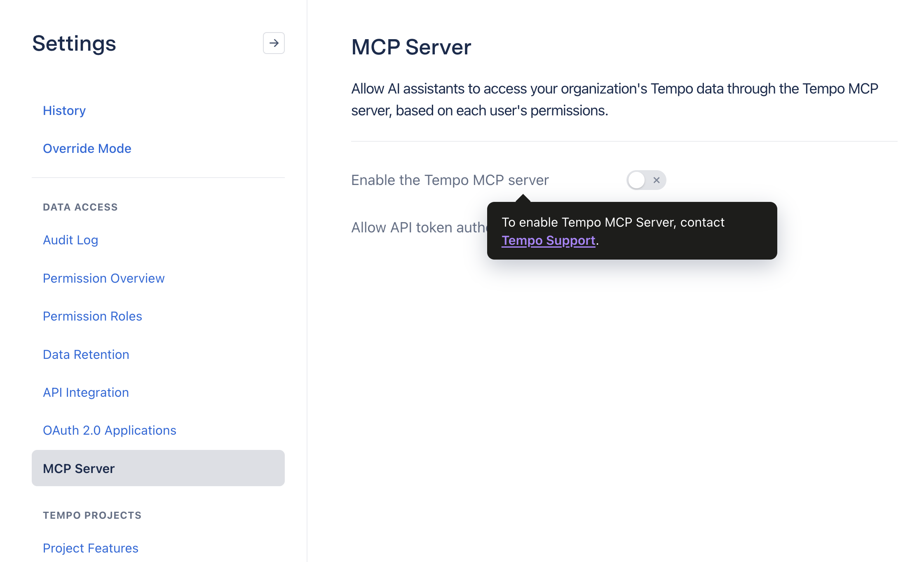The image size is (924, 562).
Task: Select Permission Overview in sidebar
Action: click(103, 278)
